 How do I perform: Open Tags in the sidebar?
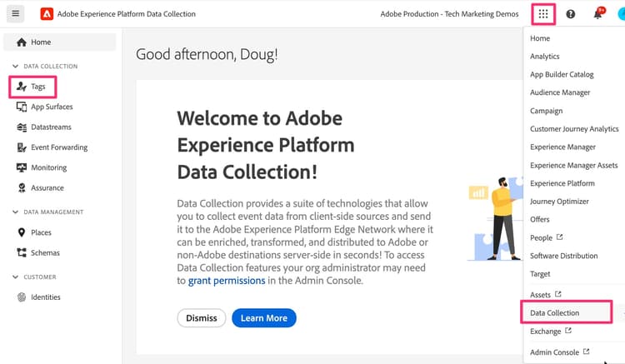[x=37, y=87]
